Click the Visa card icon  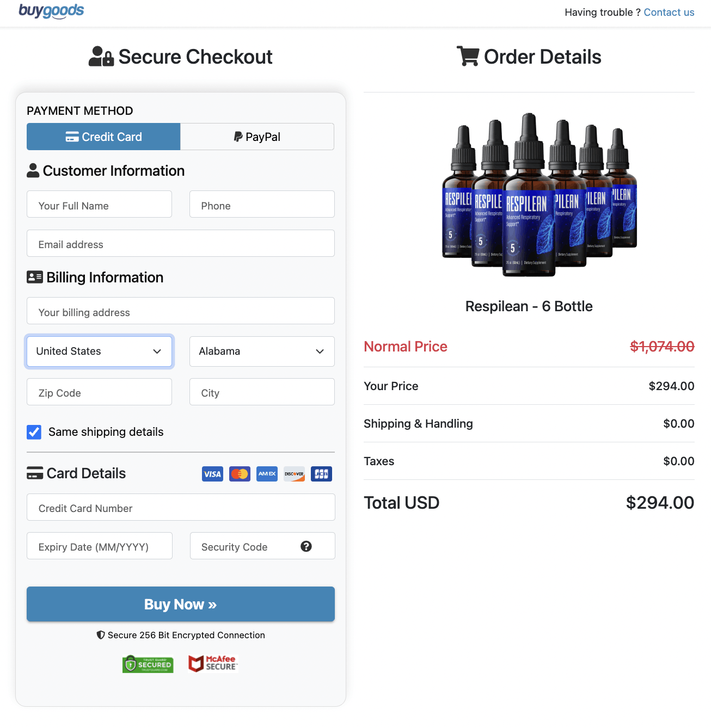tap(213, 474)
